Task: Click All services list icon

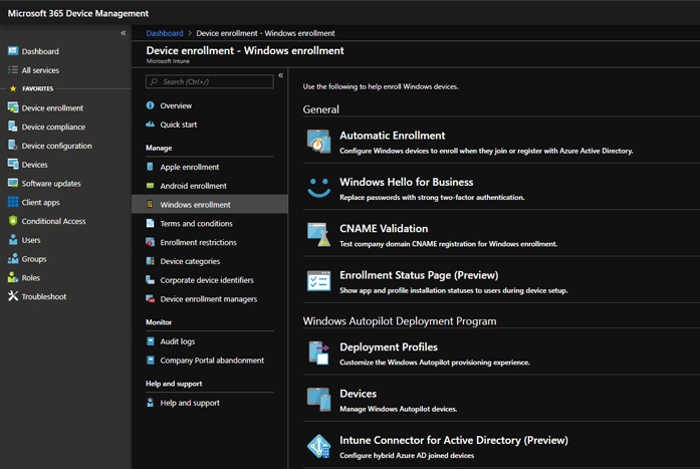Action: [x=13, y=70]
